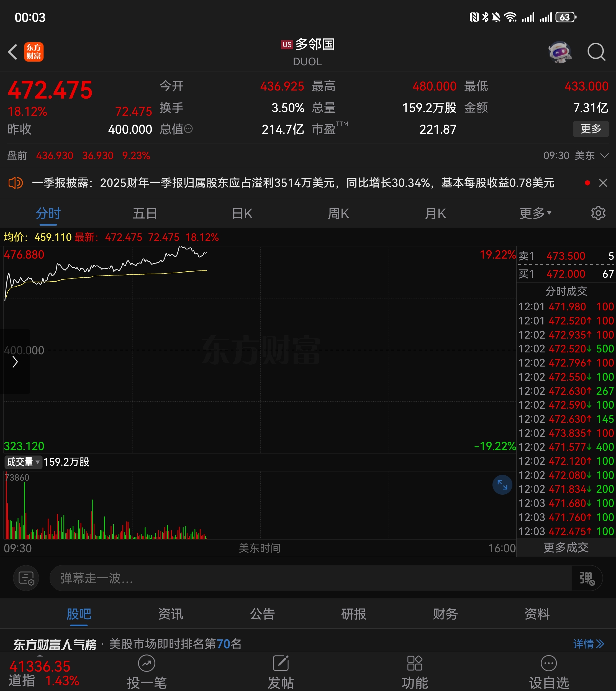Open the 更多 chart period dropdown
This screenshot has width=616, height=691.
(535, 213)
